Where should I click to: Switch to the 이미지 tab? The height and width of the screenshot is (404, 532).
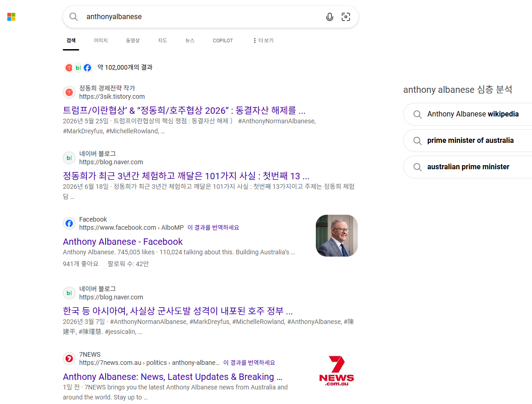click(101, 40)
